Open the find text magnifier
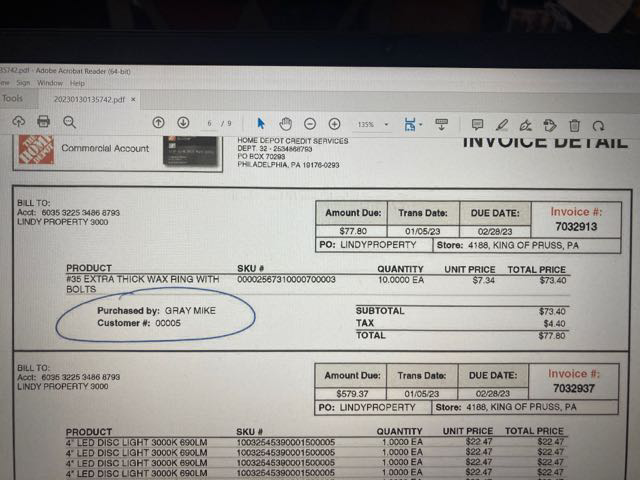640x480 pixels. pyautogui.click(x=70, y=122)
